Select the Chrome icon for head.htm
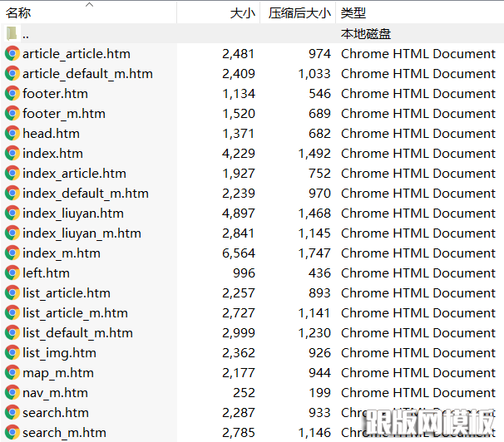 (12, 133)
